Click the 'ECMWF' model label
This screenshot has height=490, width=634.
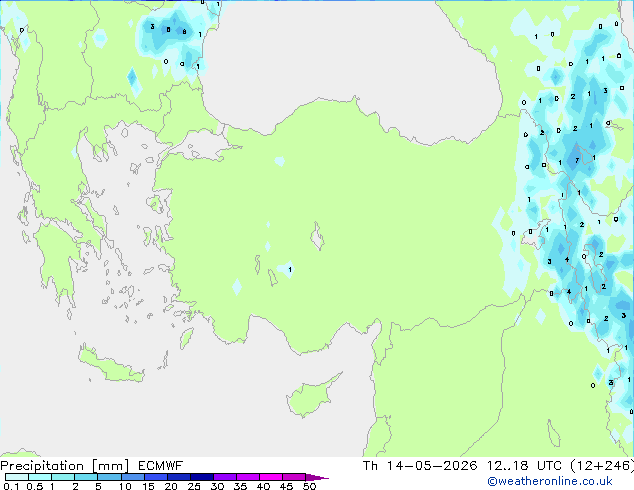click(161, 466)
